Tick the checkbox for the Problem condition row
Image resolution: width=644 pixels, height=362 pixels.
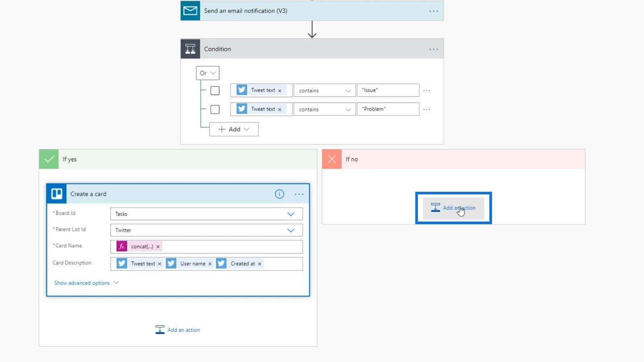click(x=215, y=109)
